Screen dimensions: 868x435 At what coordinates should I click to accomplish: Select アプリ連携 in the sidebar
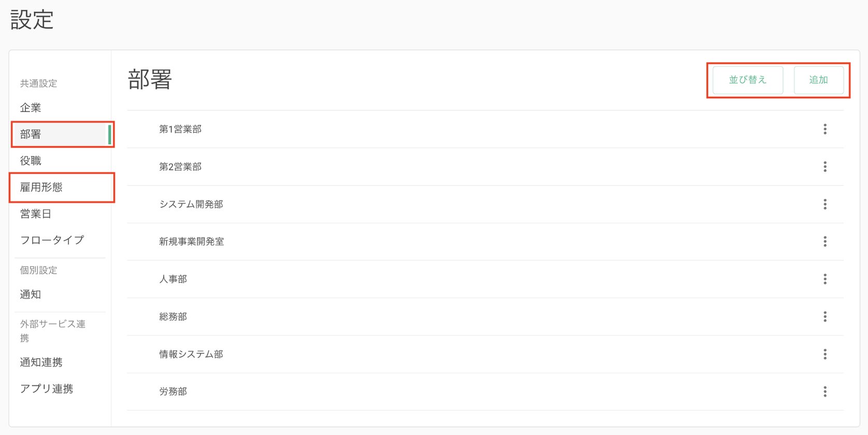coord(47,388)
